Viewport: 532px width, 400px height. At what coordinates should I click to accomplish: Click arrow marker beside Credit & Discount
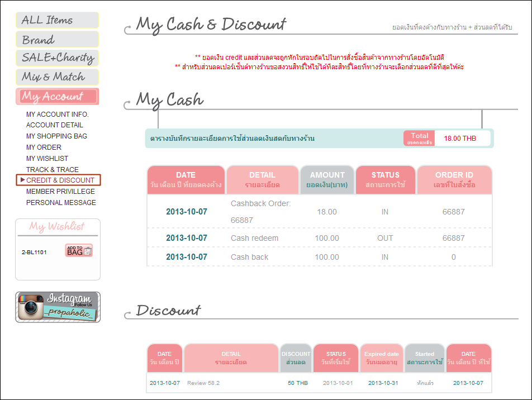22,180
